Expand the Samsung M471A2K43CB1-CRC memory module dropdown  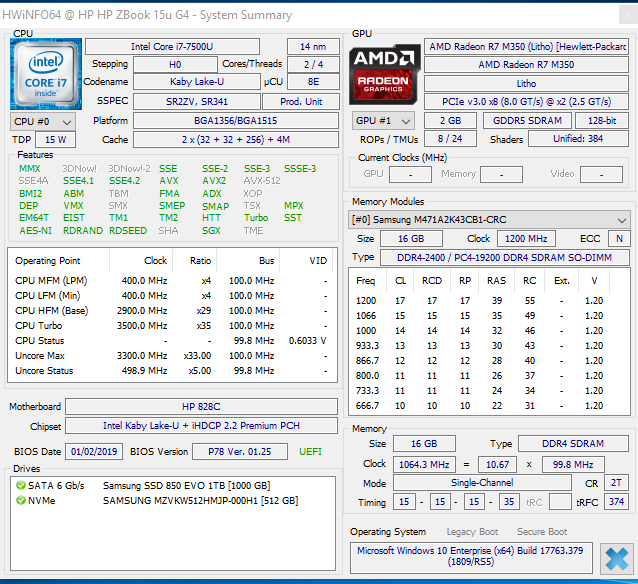coord(489,220)
